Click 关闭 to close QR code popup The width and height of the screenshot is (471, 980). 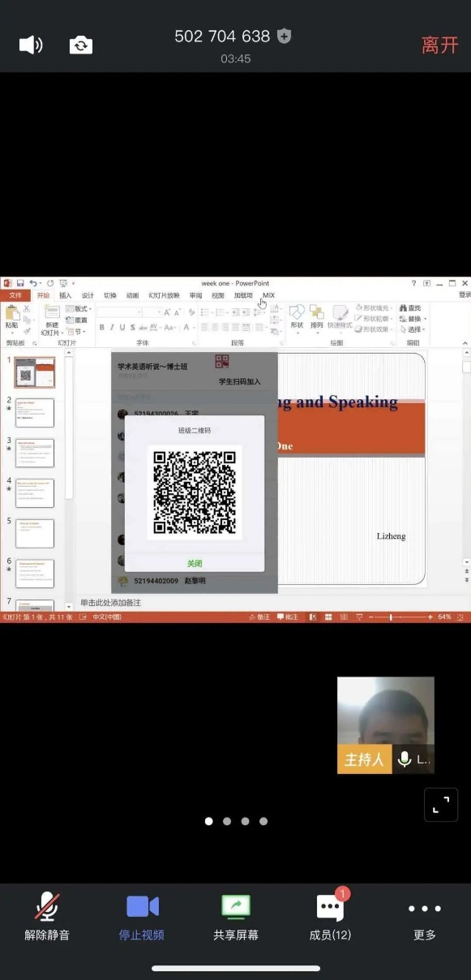click(x=195, y=563)
